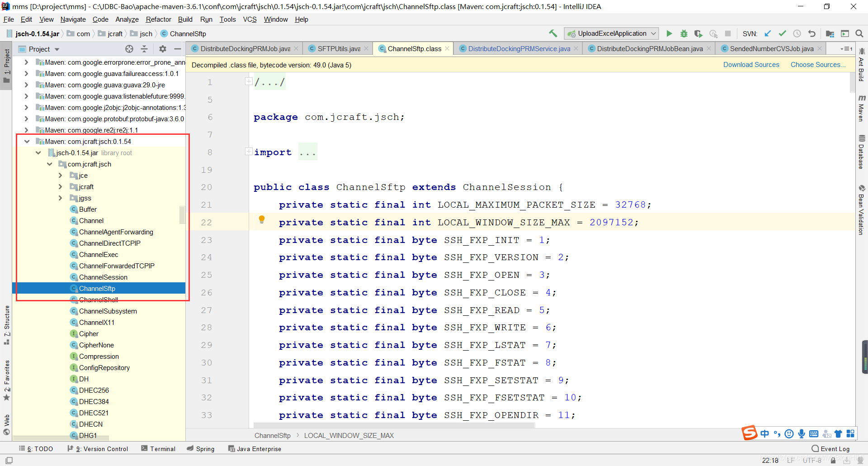The height and width of the screenshot is (466, 868).
Task: Close the ChannelSftp.class tab
Action: [447, 48]
